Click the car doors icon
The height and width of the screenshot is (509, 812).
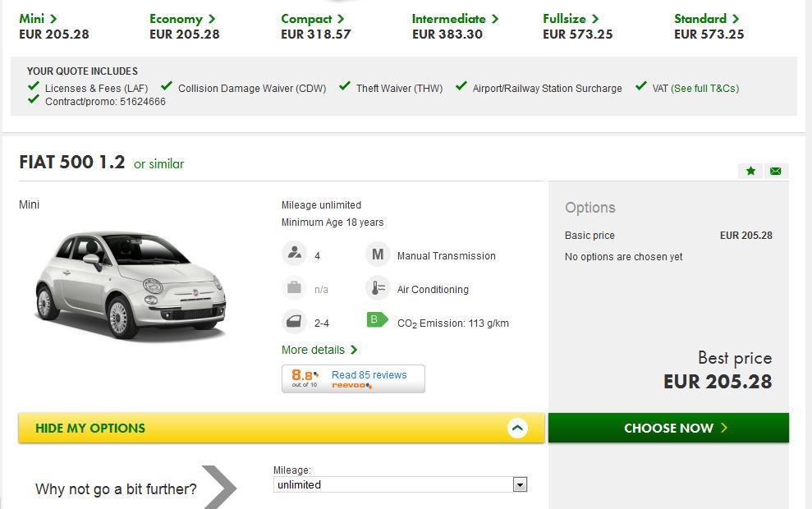[295, 321]
